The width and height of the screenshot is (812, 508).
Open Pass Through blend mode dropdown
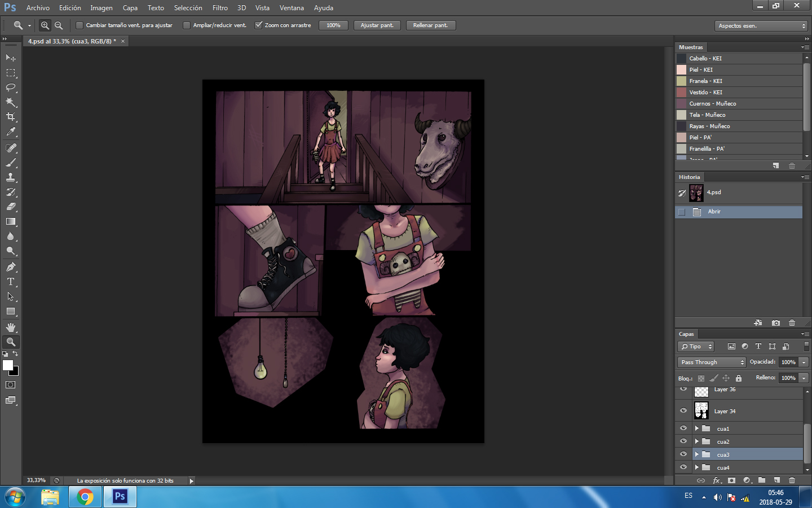pyautogui.click(x=712, y=362)
